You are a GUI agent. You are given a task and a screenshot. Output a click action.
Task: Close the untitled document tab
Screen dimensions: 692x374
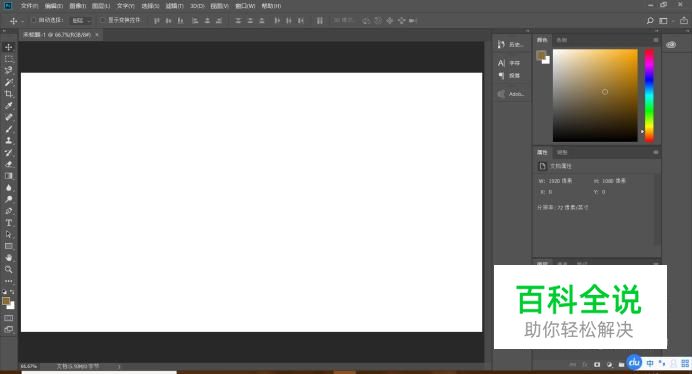(x=97, y=34)
